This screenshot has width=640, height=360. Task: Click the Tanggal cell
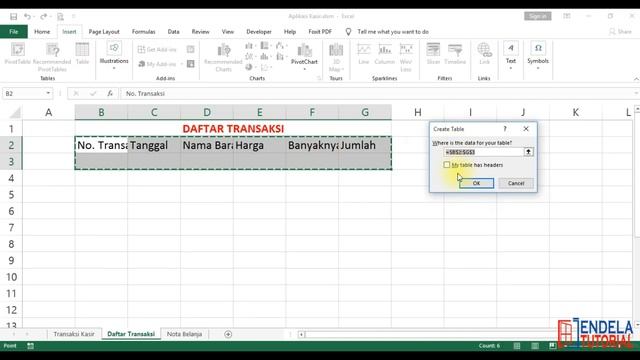click(154, 145)
